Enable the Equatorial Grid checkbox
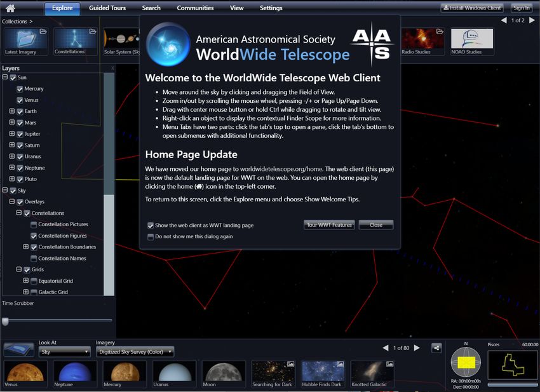This screenshot has width=540, height=392. click(x=34, y=281)
